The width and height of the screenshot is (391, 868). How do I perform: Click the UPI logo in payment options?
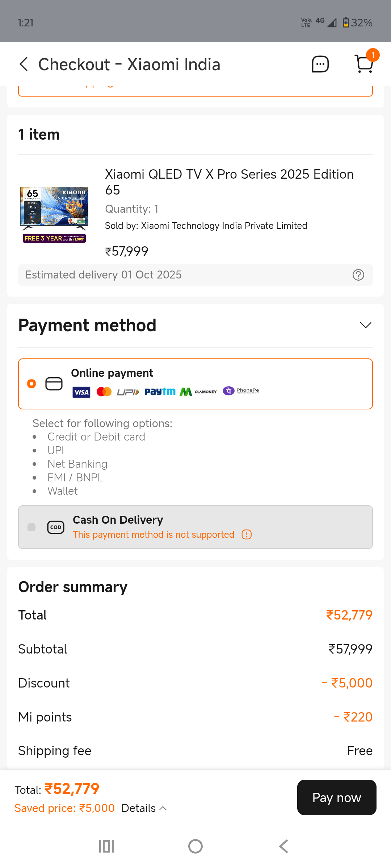(x=129, y=391)
